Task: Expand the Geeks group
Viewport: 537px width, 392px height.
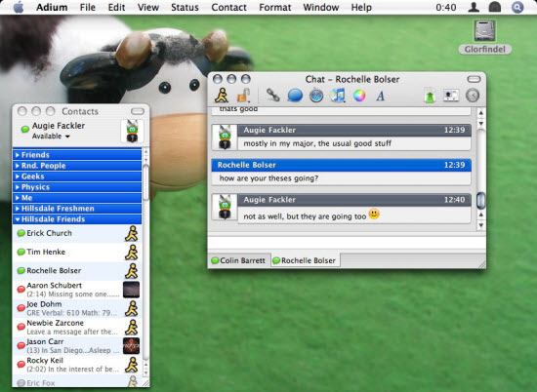Action: (x=77, y=176)
